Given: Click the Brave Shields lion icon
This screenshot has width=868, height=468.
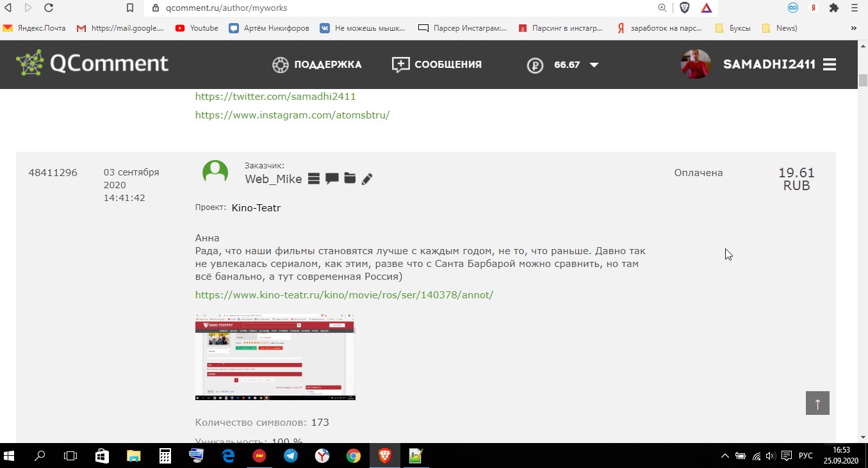Looking at the screenshot, I should [685, 8].
